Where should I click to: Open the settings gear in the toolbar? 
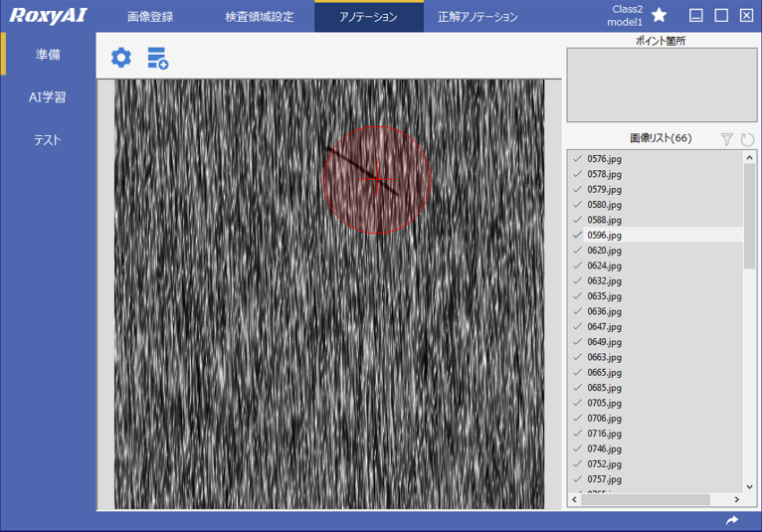pos(120,58)
